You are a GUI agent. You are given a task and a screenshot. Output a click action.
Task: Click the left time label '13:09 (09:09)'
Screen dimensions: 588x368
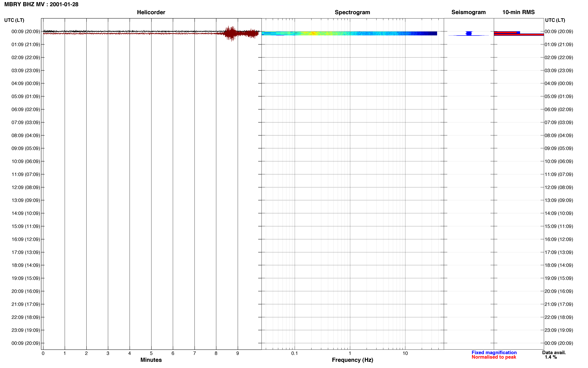26,200
